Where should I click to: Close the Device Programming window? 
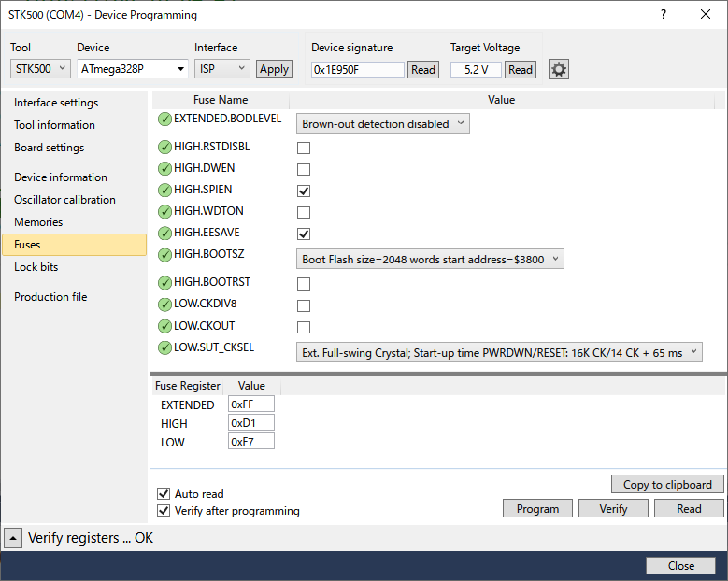706,14
